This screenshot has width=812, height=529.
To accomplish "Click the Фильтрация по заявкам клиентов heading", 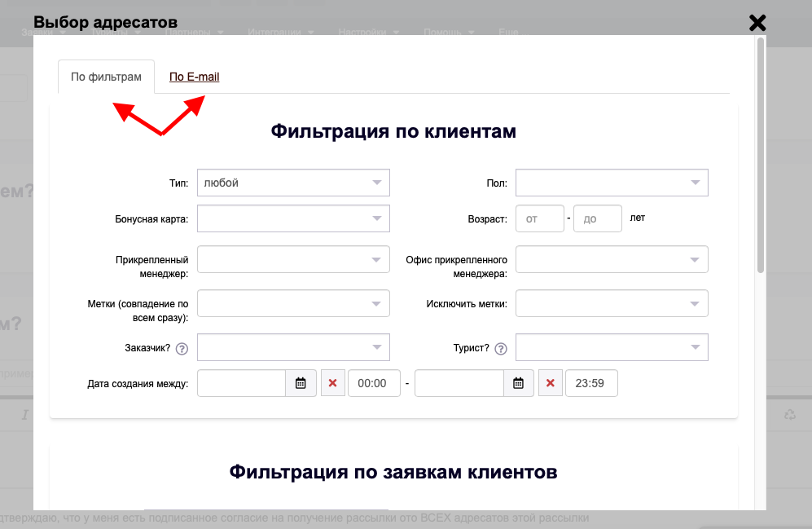I will (393, 471).
